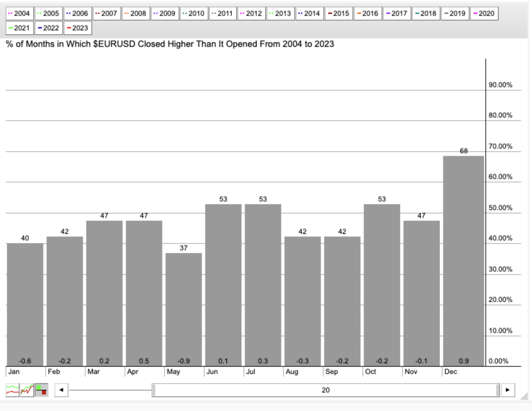
Task: Click the 0.5 value inside the April bar
Action: (144, 361)
